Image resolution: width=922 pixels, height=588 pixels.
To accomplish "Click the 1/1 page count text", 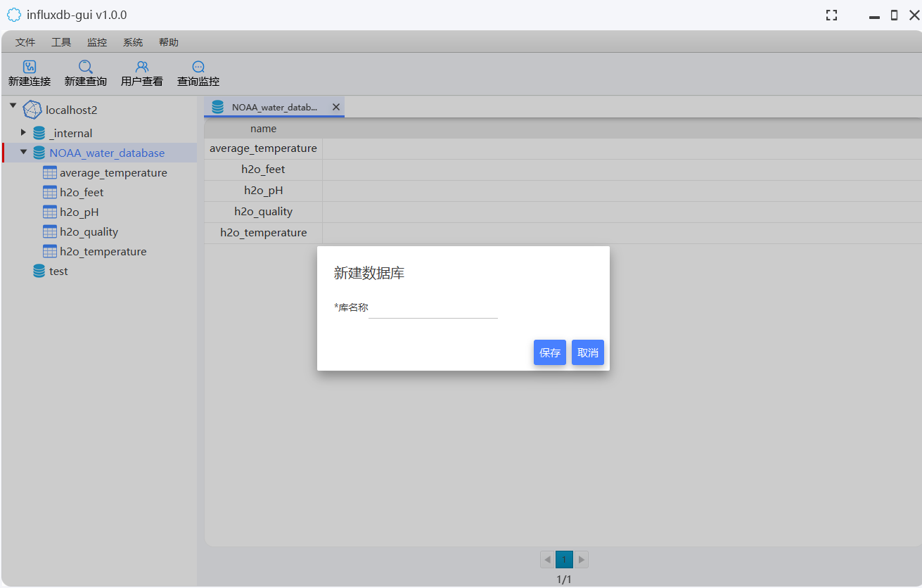I will click(564, 580).
